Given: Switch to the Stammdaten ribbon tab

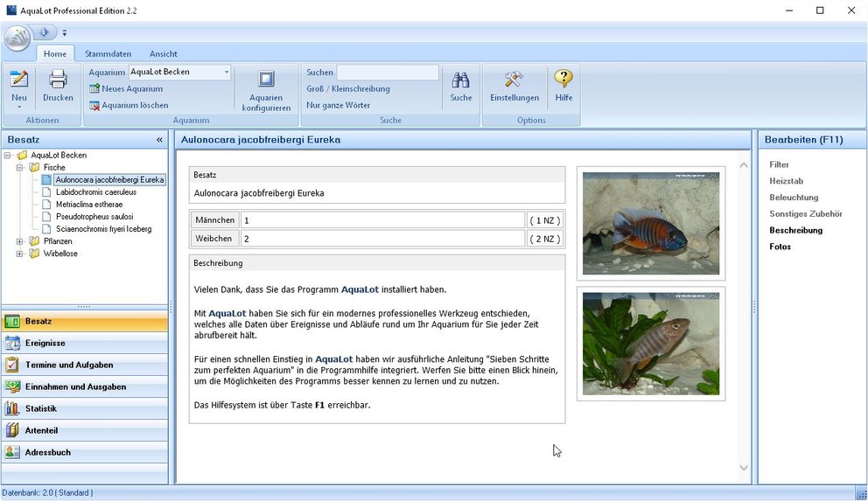Looking at the screenshot, I should 108,53.
